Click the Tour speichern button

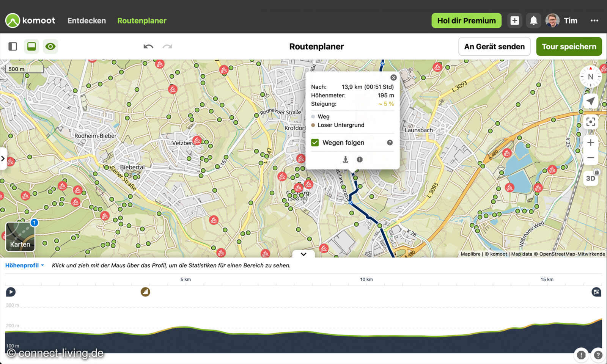(x=569, y=46)
